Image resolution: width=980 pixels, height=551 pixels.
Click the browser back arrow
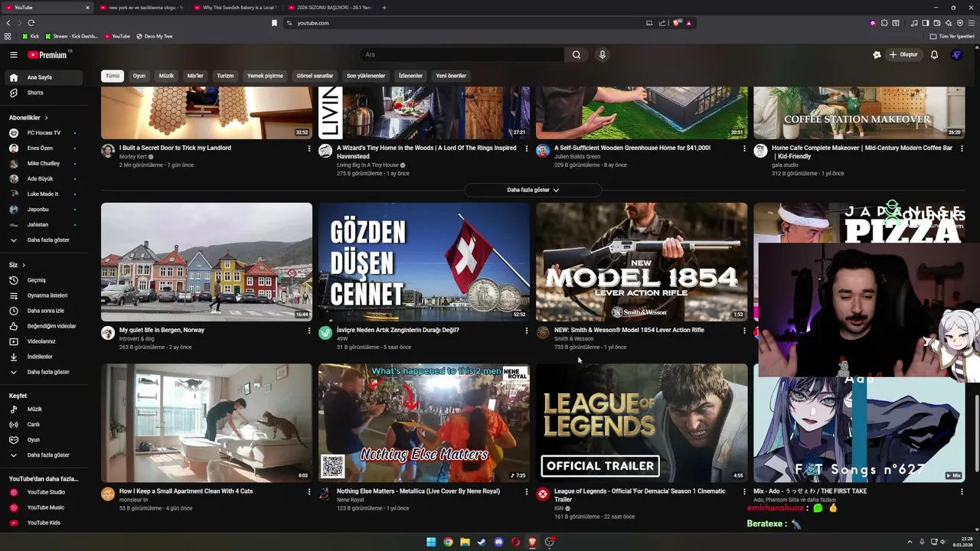click(8, 23)
